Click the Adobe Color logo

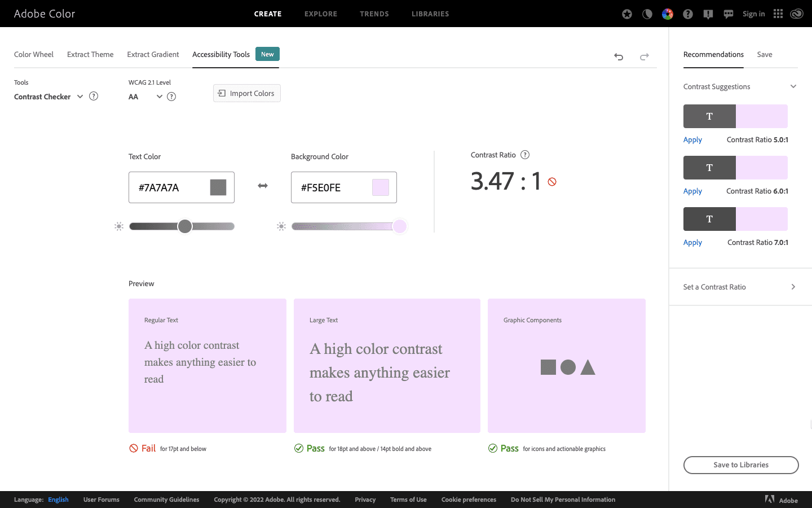[45, 14]
